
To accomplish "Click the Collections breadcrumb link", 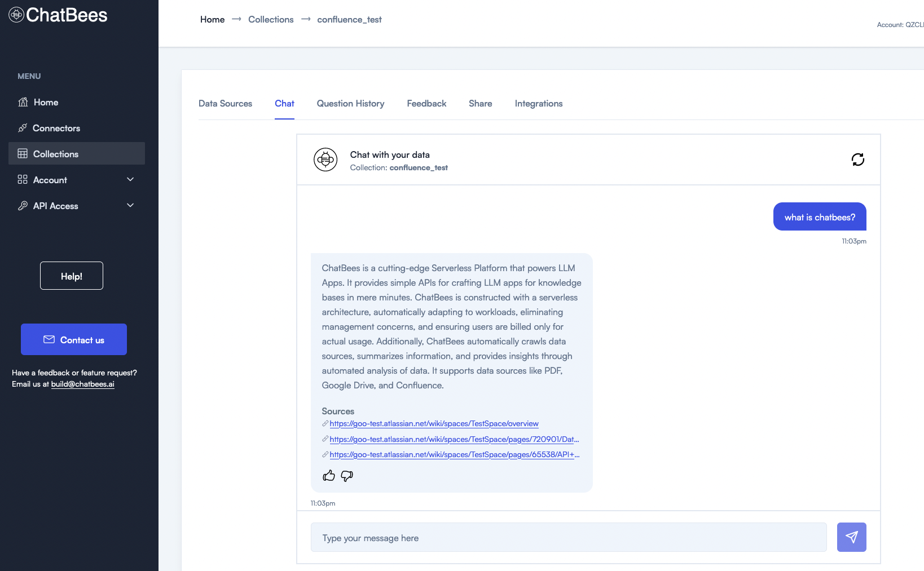I will (271, 19).
